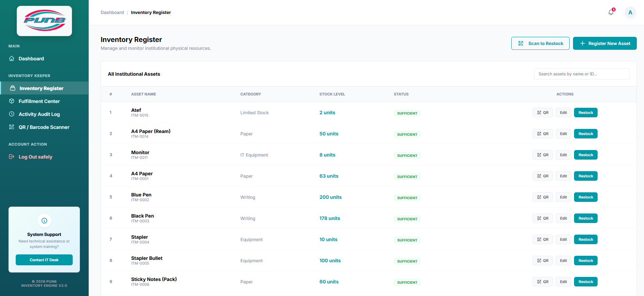Select the Black Pen asset name

[x=143, y=216]
